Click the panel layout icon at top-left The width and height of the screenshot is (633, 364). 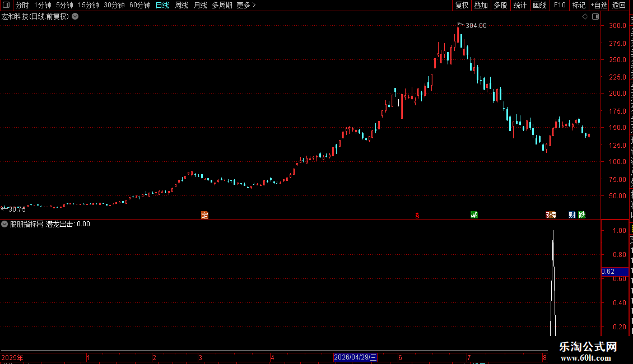tap(6, 5)
